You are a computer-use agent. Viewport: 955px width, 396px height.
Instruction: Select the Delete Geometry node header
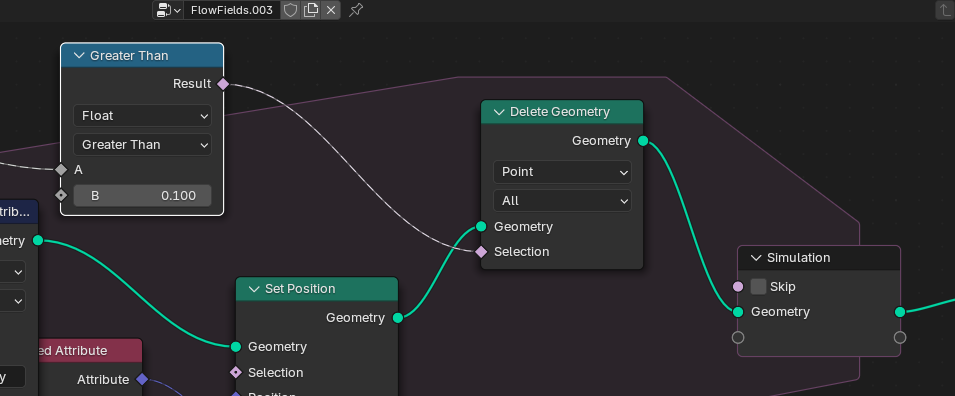562,112
